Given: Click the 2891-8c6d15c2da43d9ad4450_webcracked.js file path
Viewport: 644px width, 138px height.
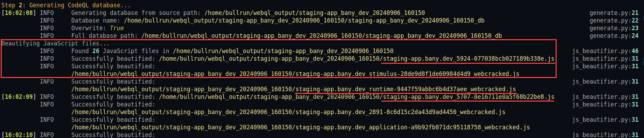Looking at the screenshot, I should coord(288,112).
